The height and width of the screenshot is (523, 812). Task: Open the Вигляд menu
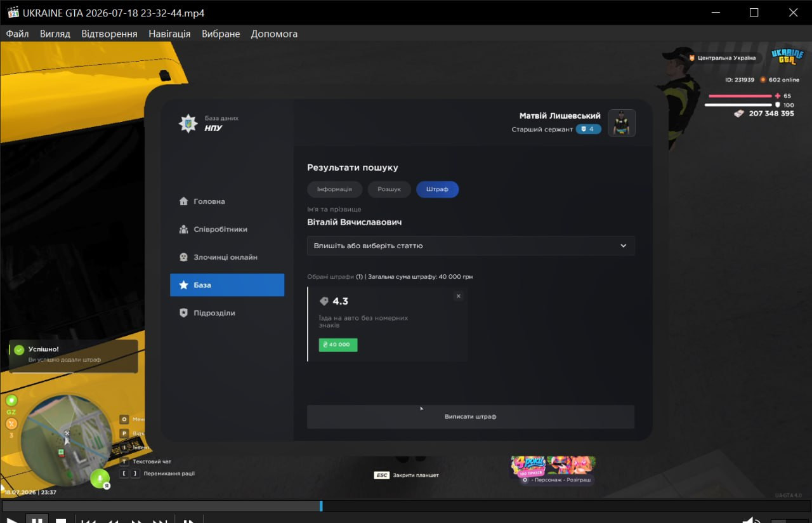(55, 34)
